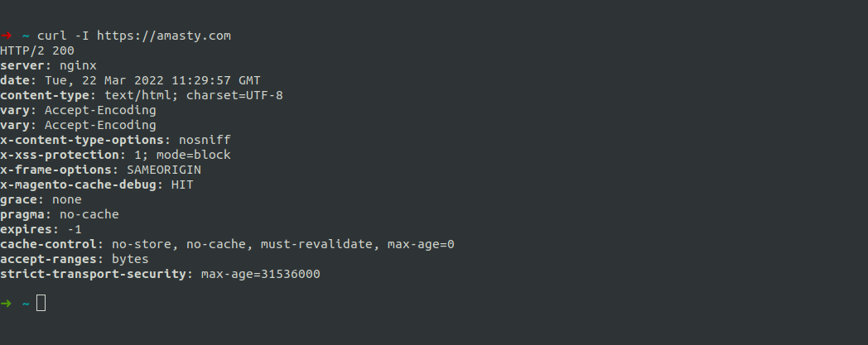Click the nginx value text
This screenshot has width=868, height=345.
[78, 66]
